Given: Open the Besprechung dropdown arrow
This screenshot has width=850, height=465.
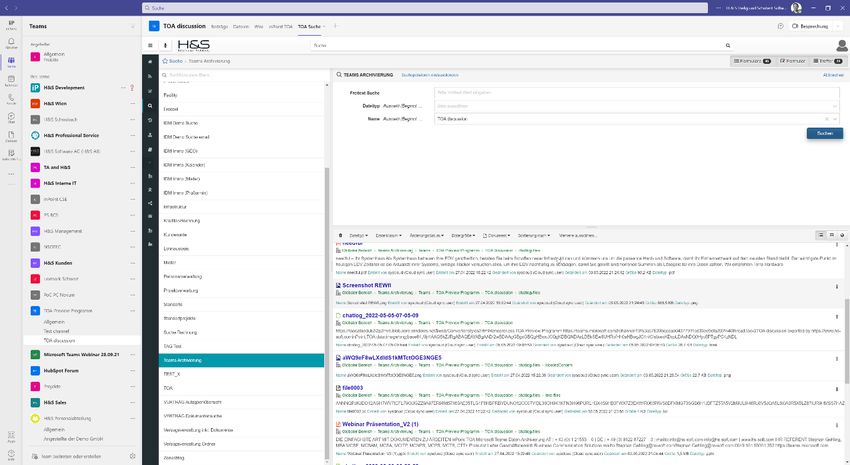Looking at the screenshot, I should (839, 26).
